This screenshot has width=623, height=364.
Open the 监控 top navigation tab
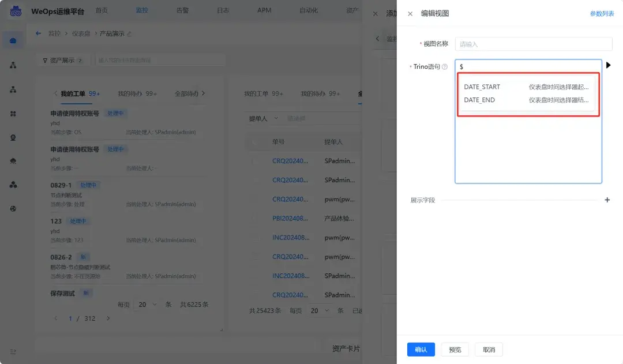click(142, 10)
